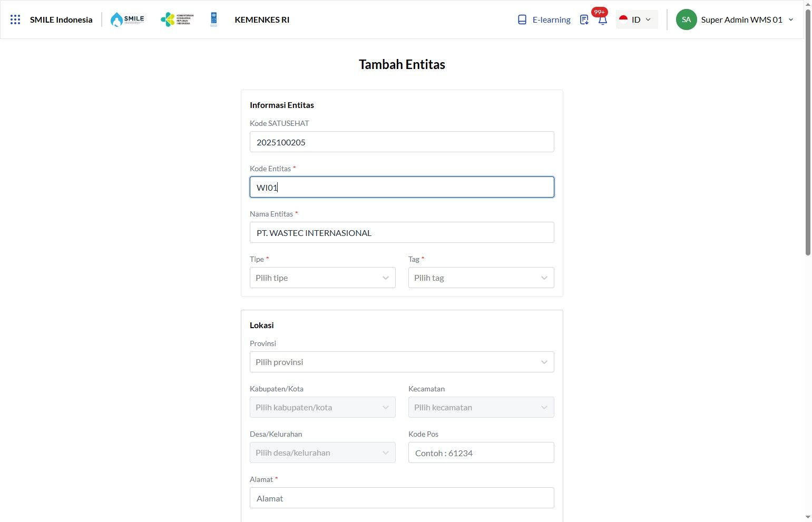Click the Alamat input field
812x522 pixels.
click(x=402, y=498)
